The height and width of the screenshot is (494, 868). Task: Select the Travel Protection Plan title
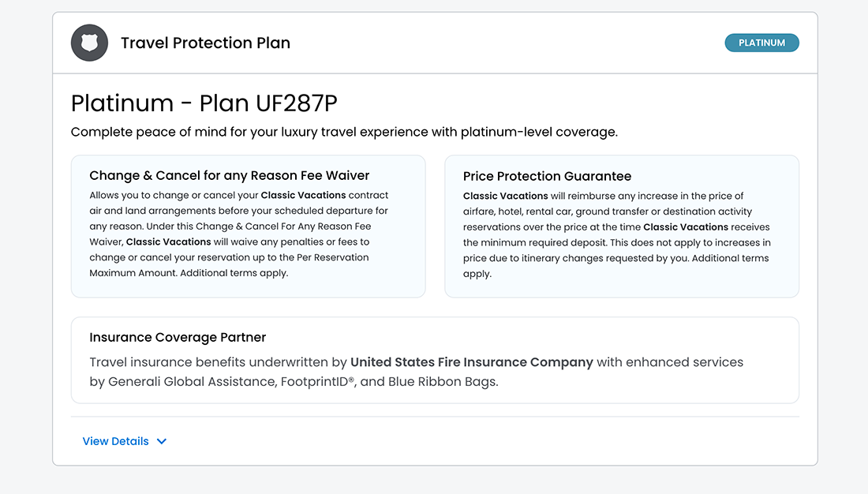tap(205, 43)
